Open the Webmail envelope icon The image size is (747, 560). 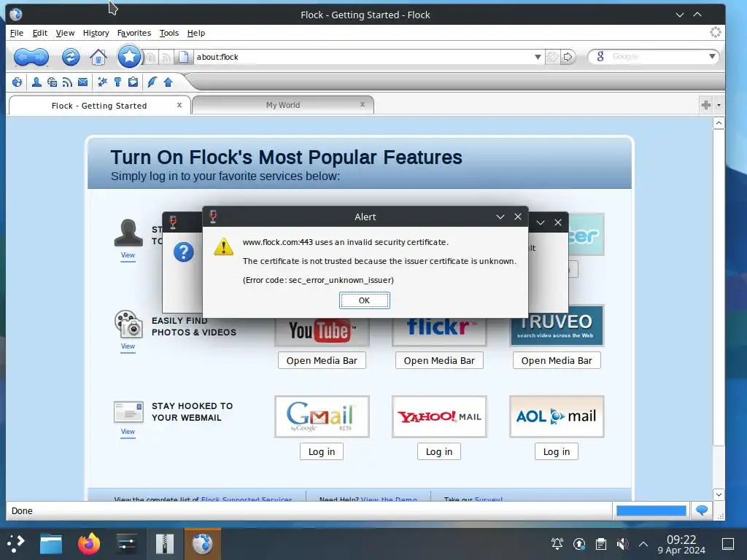tap(83, 82)
